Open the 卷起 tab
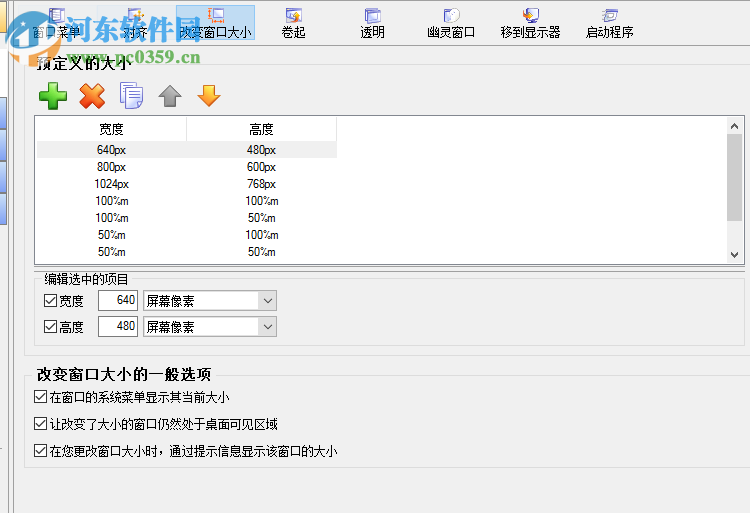Screen dimensions: 750x513 [x=293, y=23]
